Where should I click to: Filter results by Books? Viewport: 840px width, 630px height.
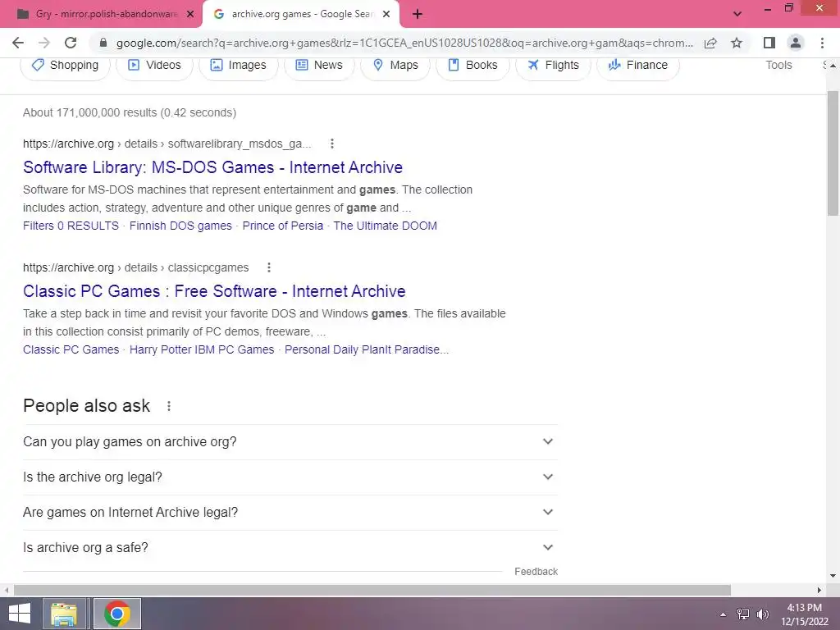pos(472,66)
